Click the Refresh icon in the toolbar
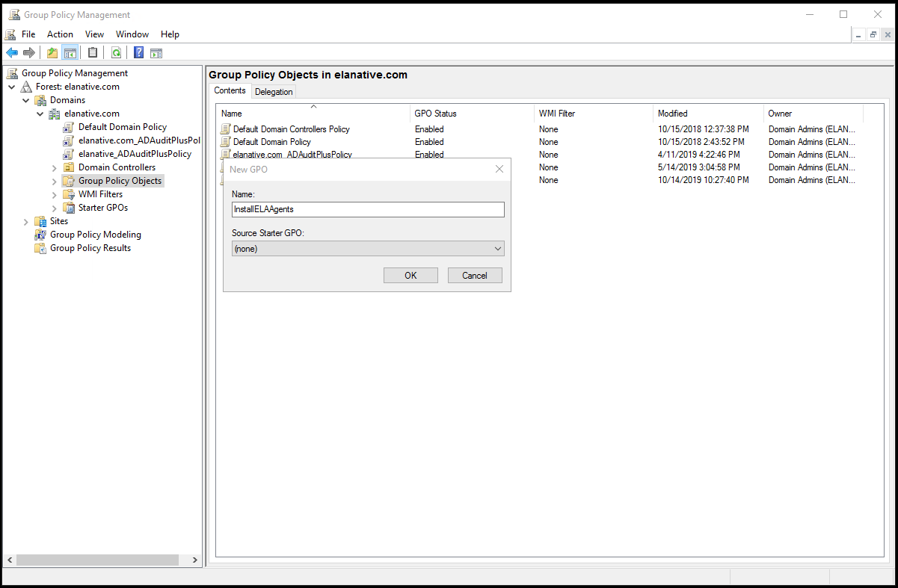Viewport: 898px width, 588px height. tap(116, 52)
